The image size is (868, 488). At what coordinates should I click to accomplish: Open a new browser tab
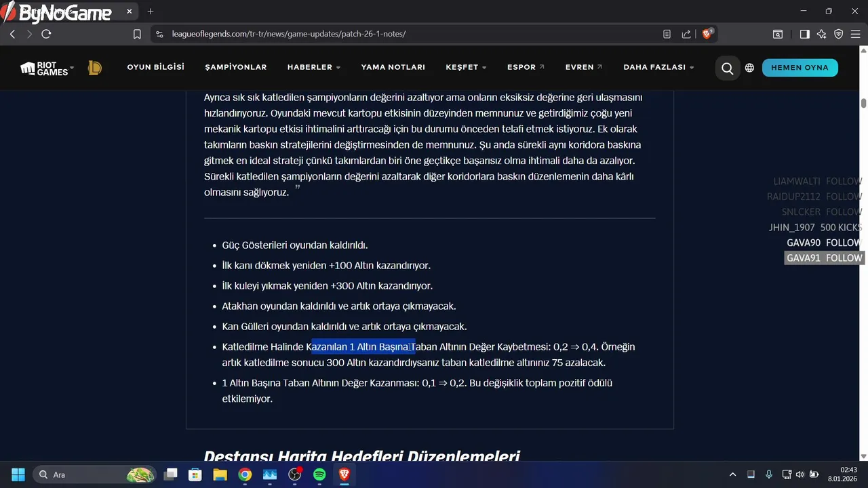coord(151,12)
